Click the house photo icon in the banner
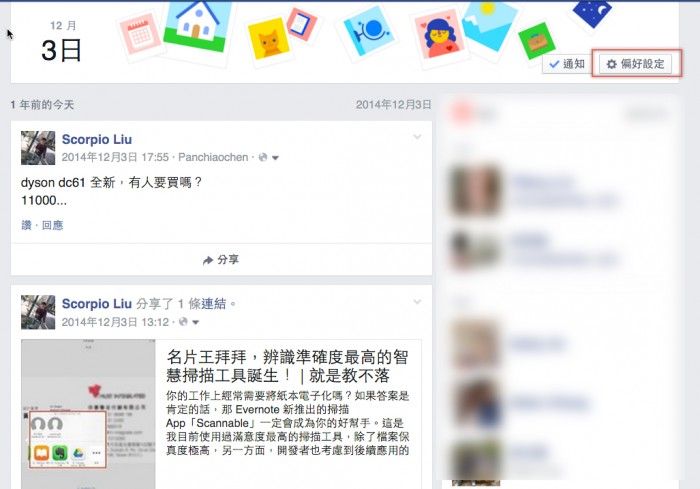The image size is (700, 489). [197, 27]
